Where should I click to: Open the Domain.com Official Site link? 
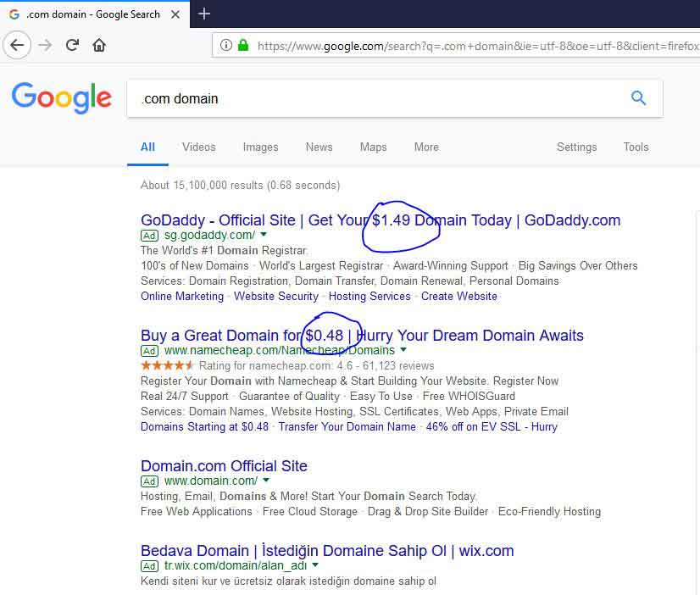(224, 466)
